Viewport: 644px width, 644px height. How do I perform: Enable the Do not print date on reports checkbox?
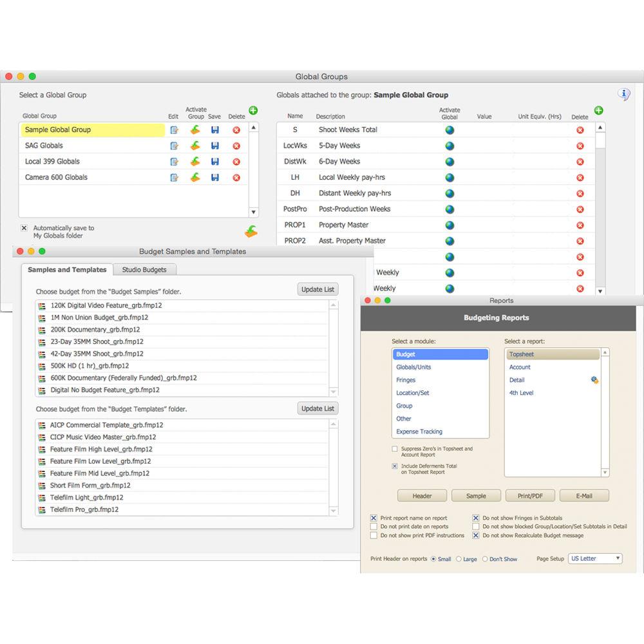[x=374, y=526]
